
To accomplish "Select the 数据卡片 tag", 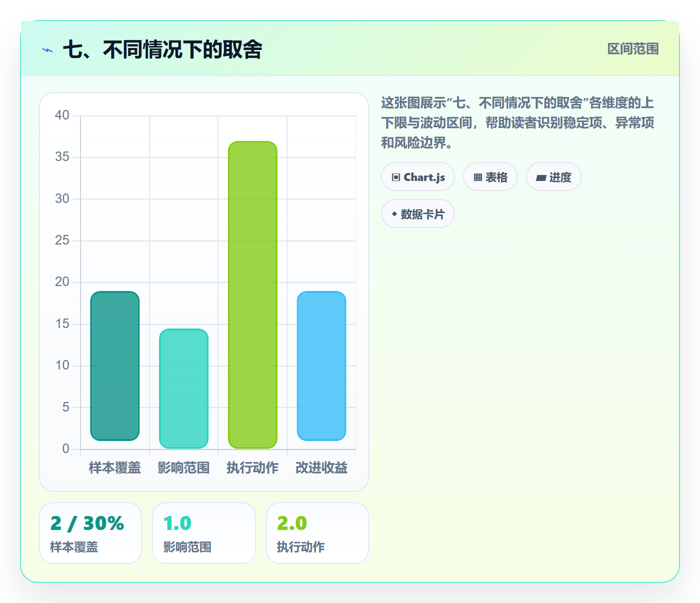I will [418, 214].
